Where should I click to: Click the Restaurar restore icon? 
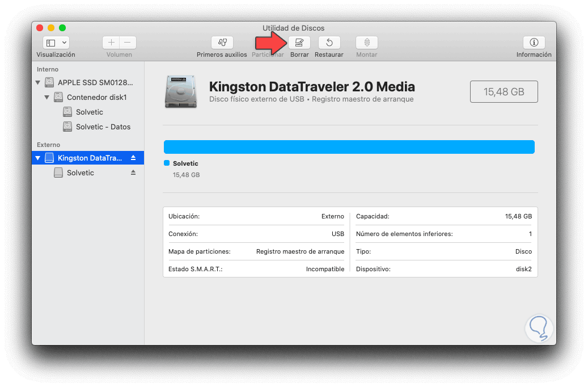(x=329, y=43)
